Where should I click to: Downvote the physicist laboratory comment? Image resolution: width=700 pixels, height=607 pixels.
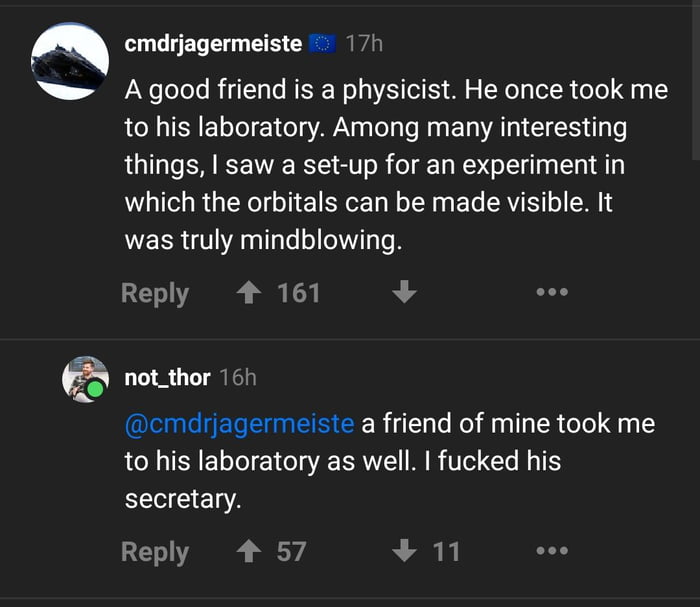(x=402, y=293)
